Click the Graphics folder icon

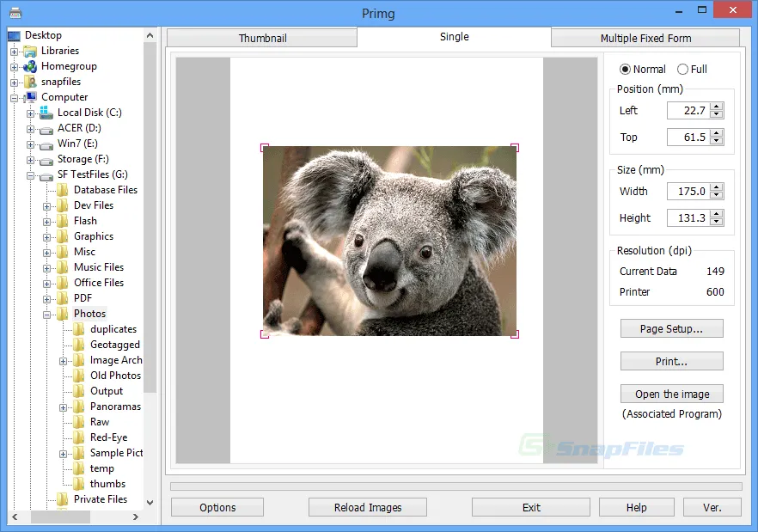(63, 236)
